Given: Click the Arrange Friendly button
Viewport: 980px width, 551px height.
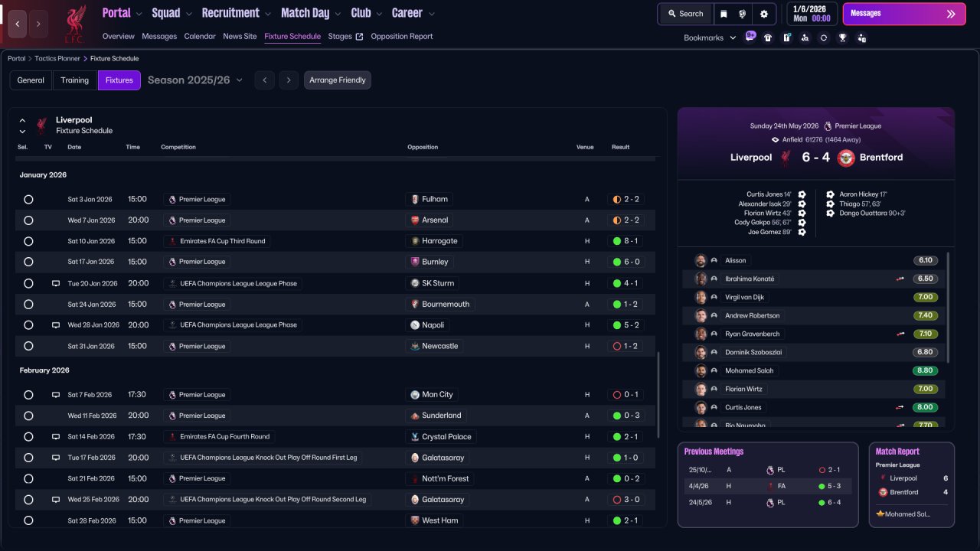Looking at the screenshot, I should click(338, 80).
